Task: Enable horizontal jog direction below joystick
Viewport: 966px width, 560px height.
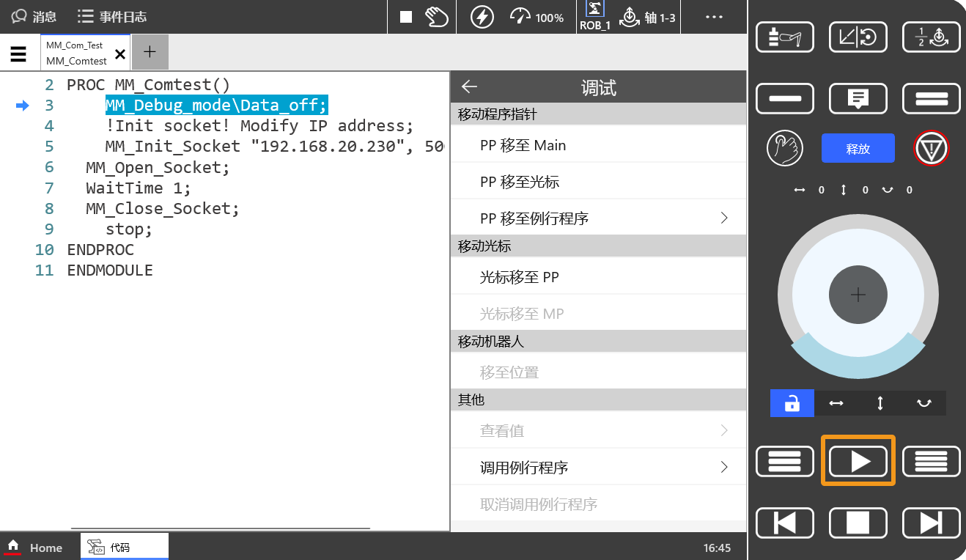Action: pyautogui.click(x=837, y=403)
